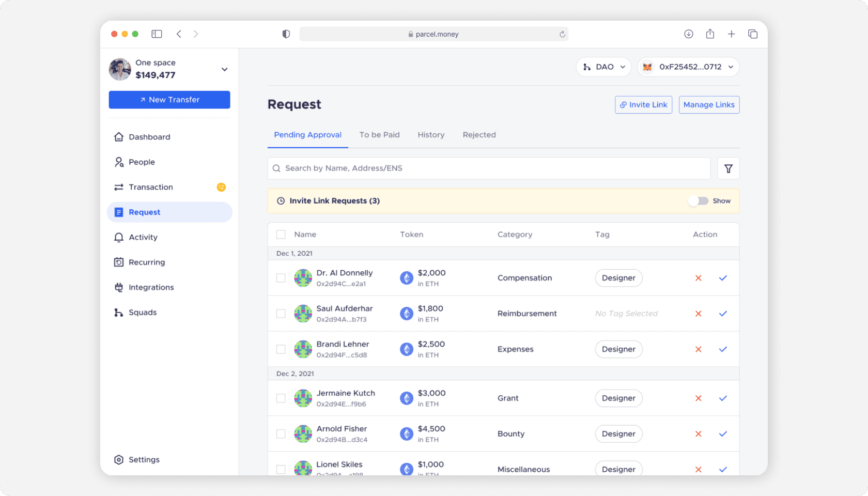Viewport: 868px width, 496px height.
Task: Reject Dr. Al Donnelly's request
Action: 698,278
